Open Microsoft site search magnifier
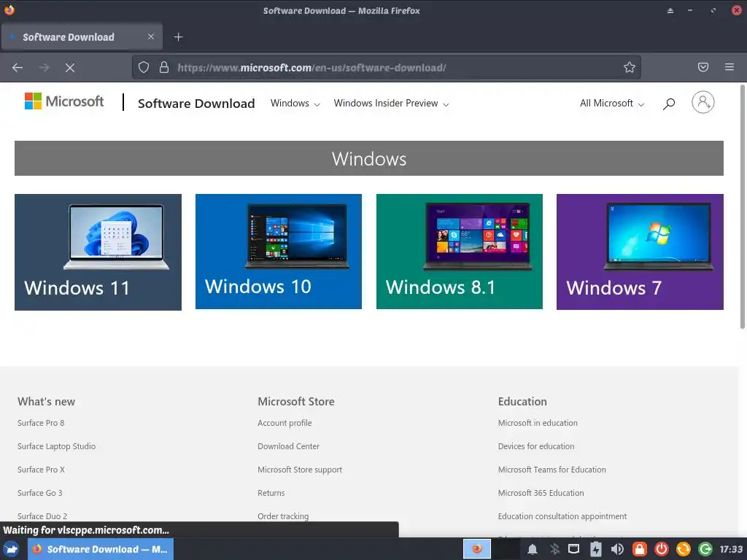 point(669,104)
